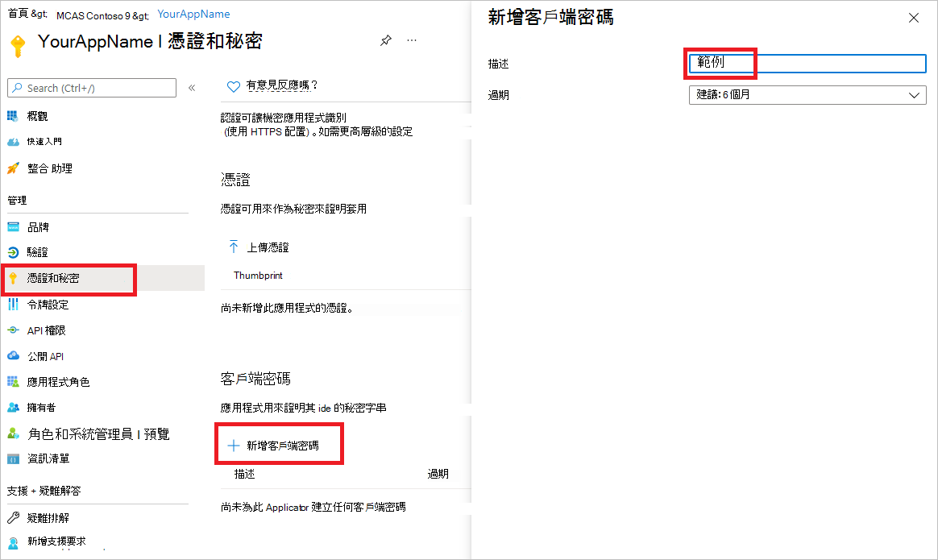This screenshot has height=560, width=938.
Task: Open 角色和系統管理員 | 預覽
Action: (x=98, y=433)
